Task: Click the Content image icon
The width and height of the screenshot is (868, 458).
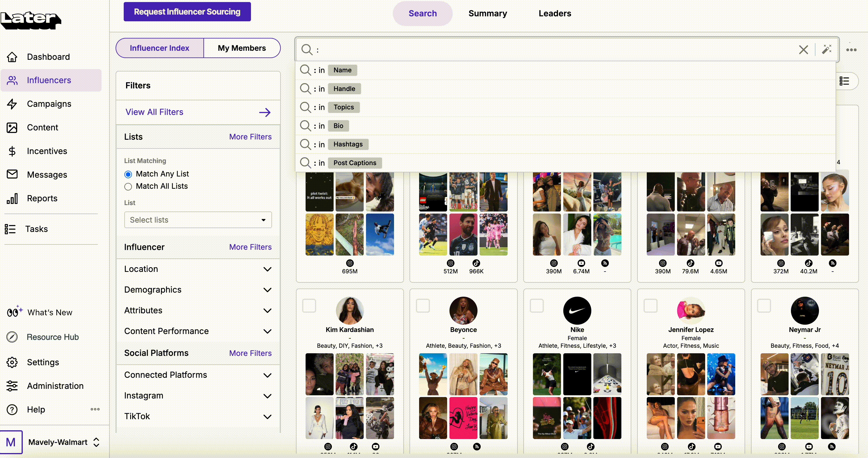Action: (12, 128)
